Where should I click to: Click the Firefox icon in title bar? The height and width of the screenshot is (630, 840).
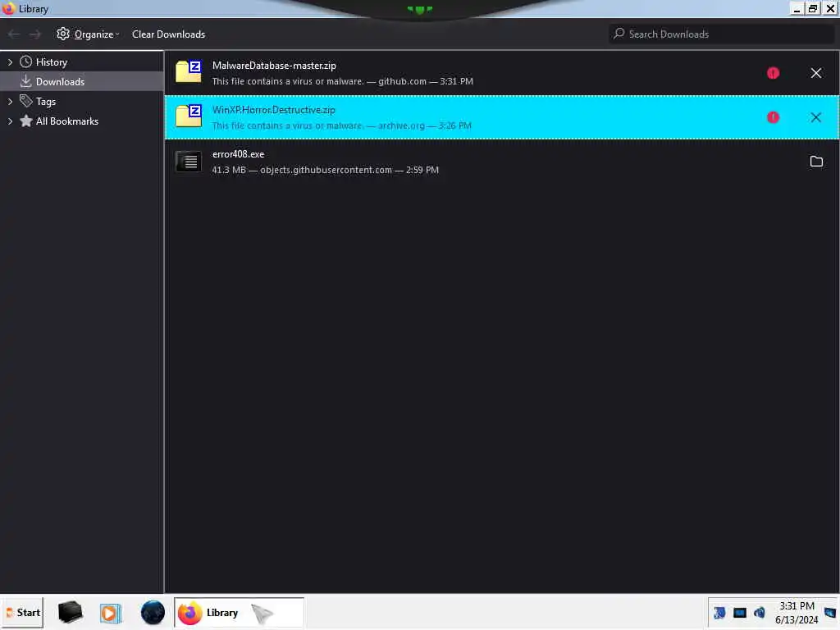coord(8,8)
